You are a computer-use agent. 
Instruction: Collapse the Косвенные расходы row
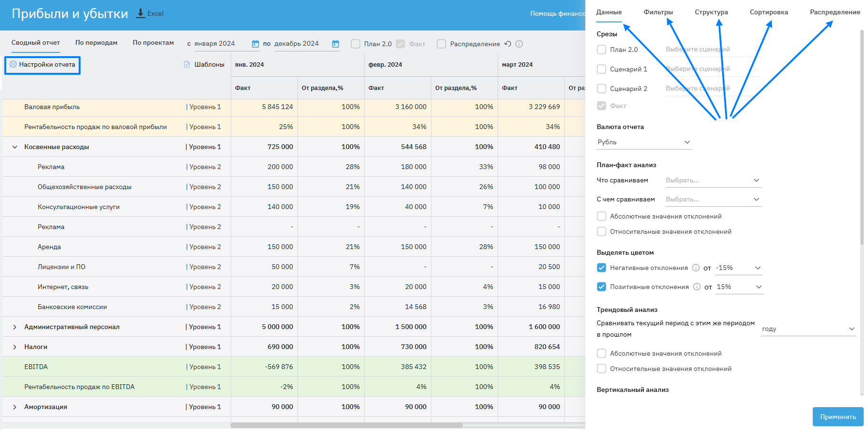pos(15,147)
